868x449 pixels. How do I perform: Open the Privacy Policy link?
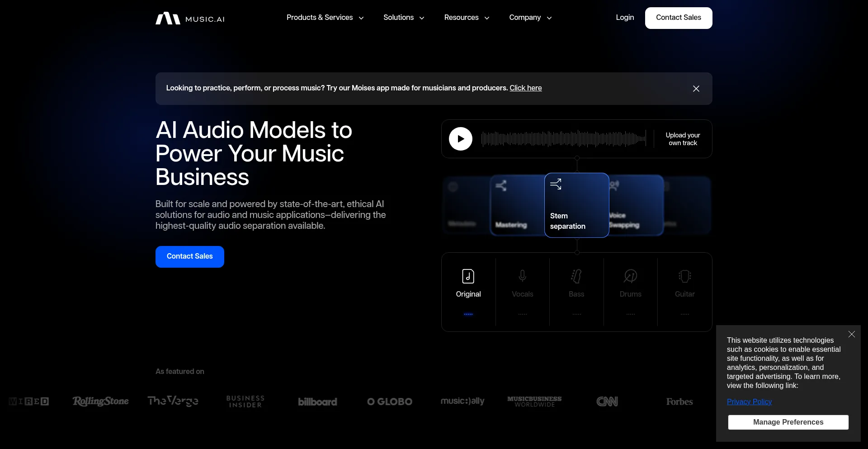[x=749, y=402]
